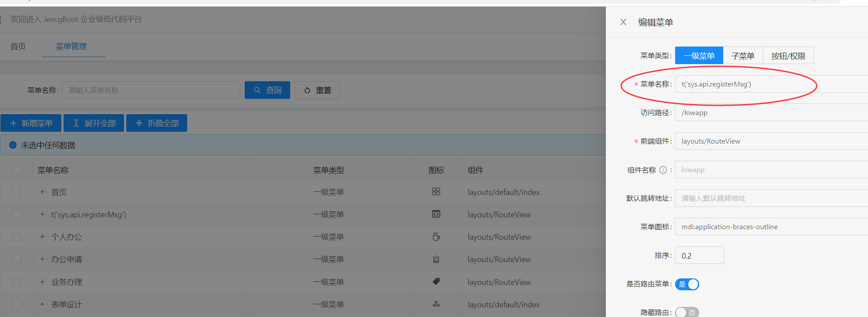Image resolution: width=868 pixels, height=317 pixels.
Task: Click the 重置 reset button
Action: pos(317,90)
